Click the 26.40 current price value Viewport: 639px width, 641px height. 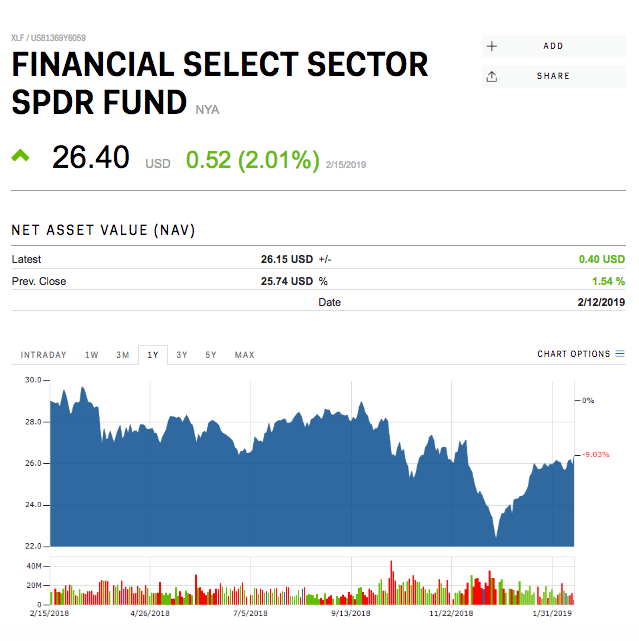pos(91,157)
